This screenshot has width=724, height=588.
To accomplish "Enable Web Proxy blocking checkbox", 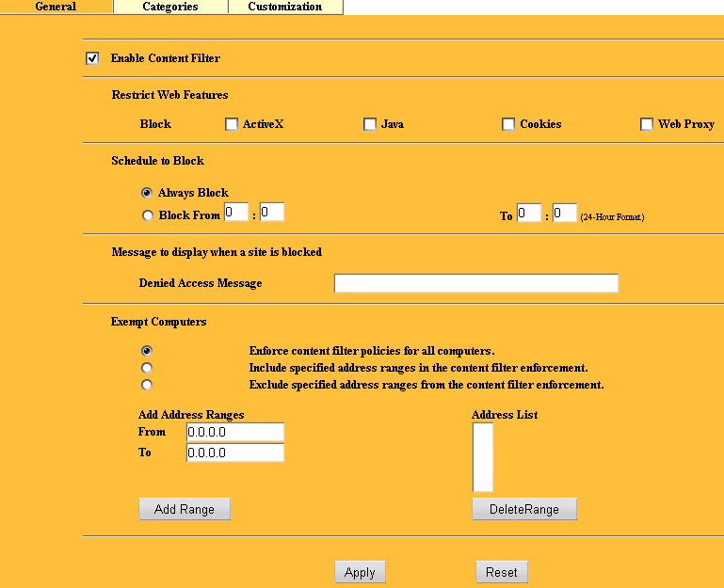I will coord(647,124).
